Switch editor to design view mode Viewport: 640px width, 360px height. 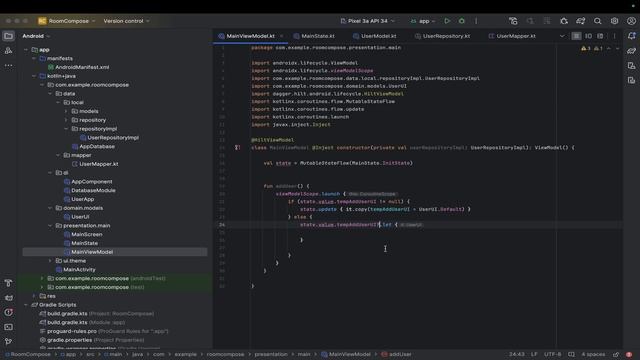point(600,36)
